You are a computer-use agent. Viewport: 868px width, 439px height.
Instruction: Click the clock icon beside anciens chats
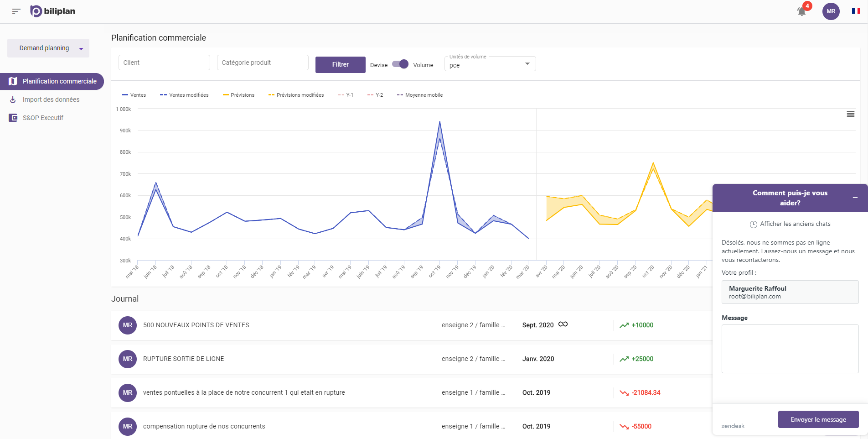(x=754, y=224)
